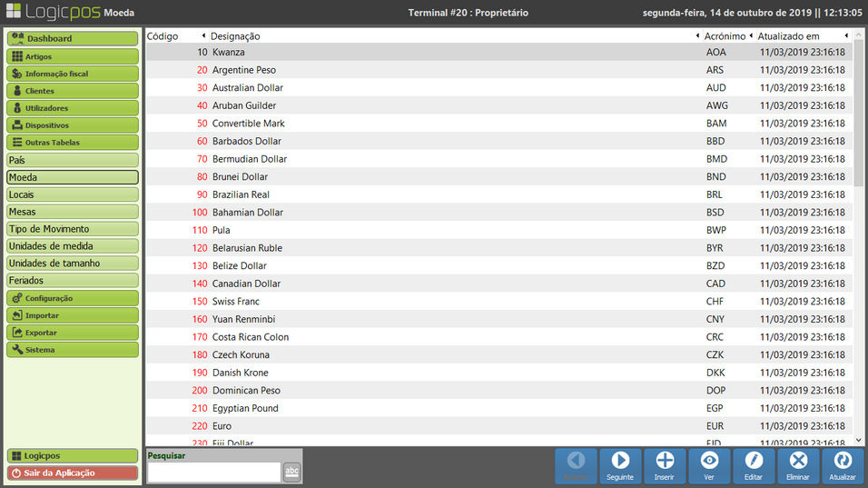
Task: Refresh the list with the Atualizar button
Action: 843,465
